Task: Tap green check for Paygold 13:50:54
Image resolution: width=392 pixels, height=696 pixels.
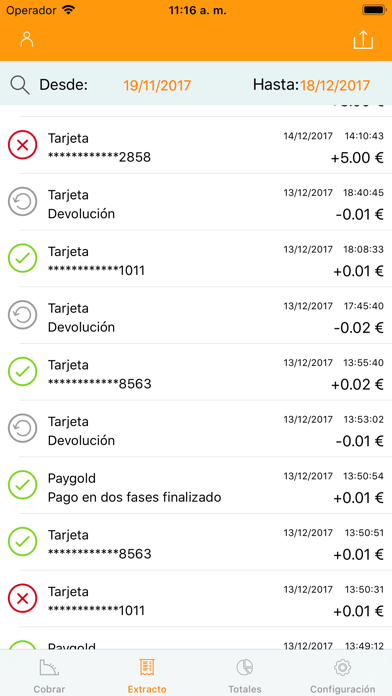Action: 22,485
